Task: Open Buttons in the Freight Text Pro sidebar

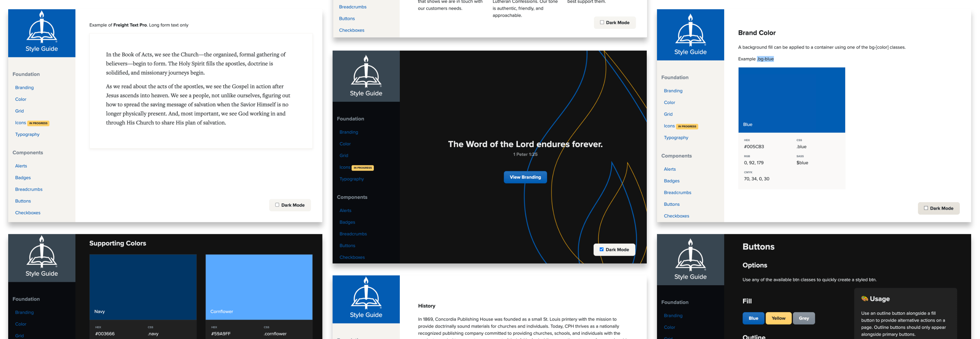Action: click(x=23, y=201)
